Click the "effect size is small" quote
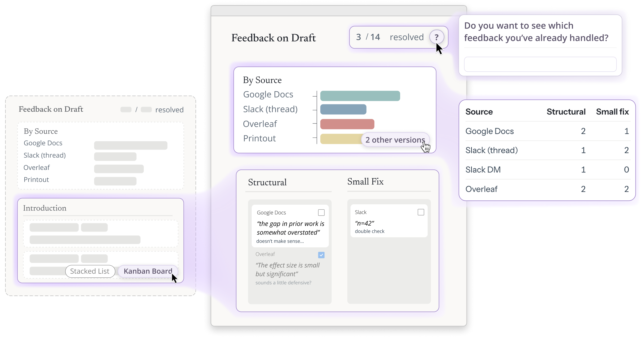Viewport: 644px width, 338px height. pos(288,270)
